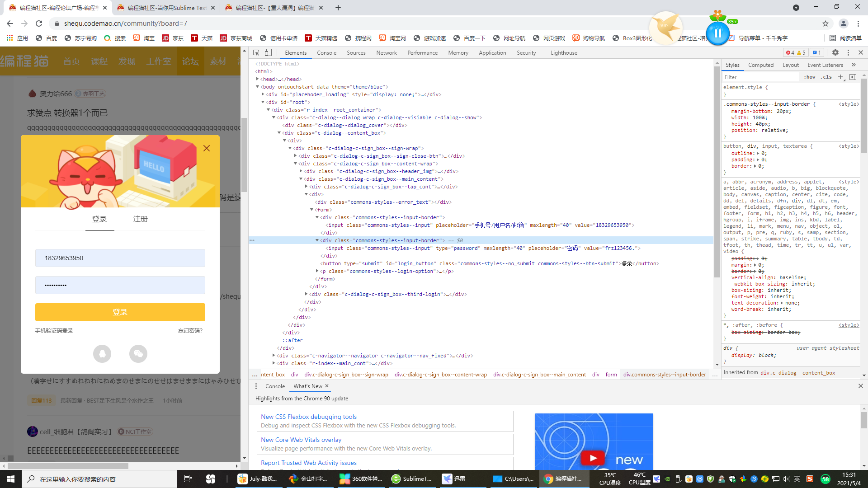Open Task View on taskbar
Viewport: 868px width, 488px height.
coord(188,479)
